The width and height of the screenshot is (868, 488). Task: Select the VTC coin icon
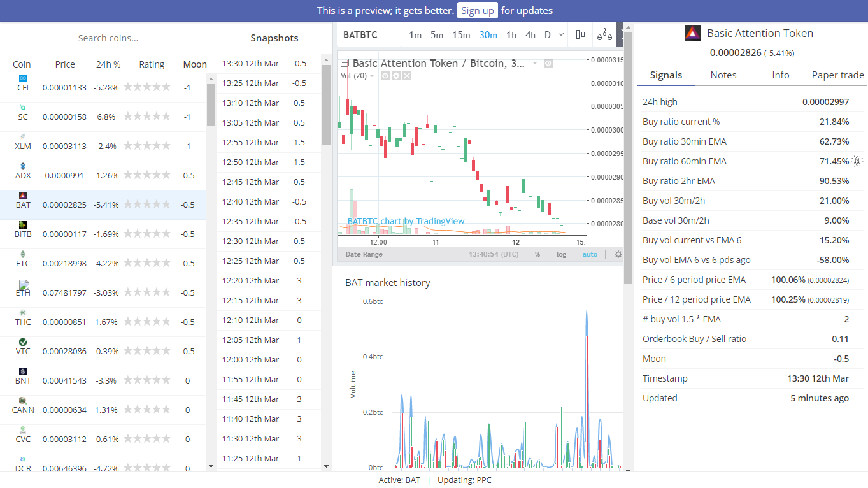tap(23, 341)
